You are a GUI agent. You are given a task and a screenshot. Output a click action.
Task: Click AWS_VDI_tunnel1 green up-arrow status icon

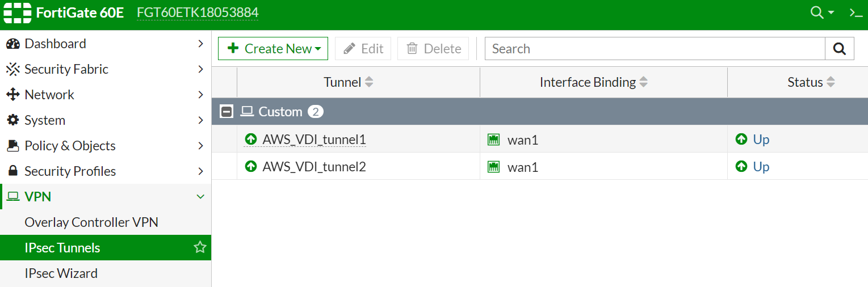[x=251, y=139]
